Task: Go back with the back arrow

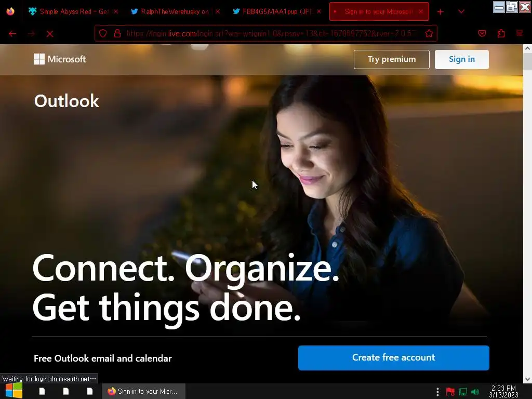Action: (12, 34)
